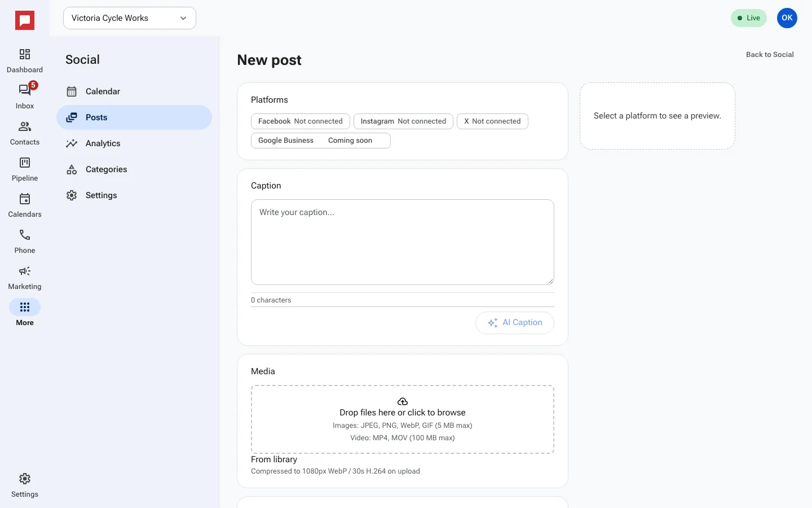Image resolution: width=812 pixels, height=508 pixels.
Task: Click the media drop zone
Action: (x=403, y=419)
